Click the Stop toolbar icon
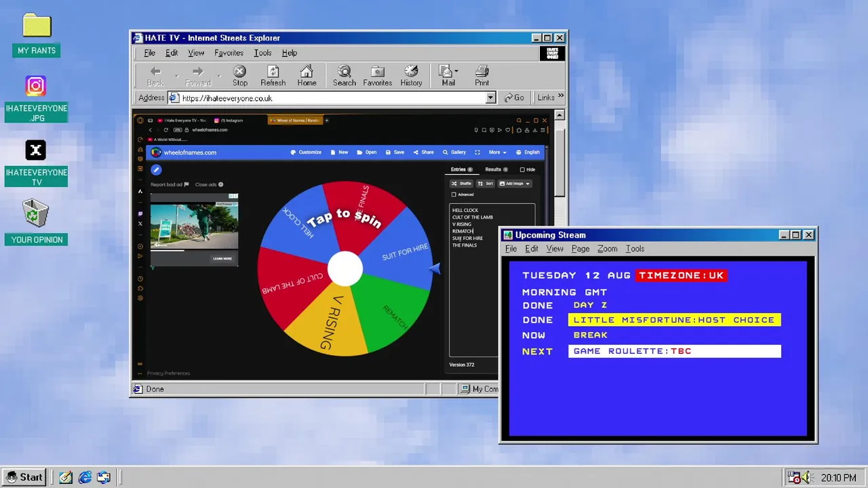Image resolution: width=868 pixels, height=488 pixels. pyautogui.click(x=240, y=76)
